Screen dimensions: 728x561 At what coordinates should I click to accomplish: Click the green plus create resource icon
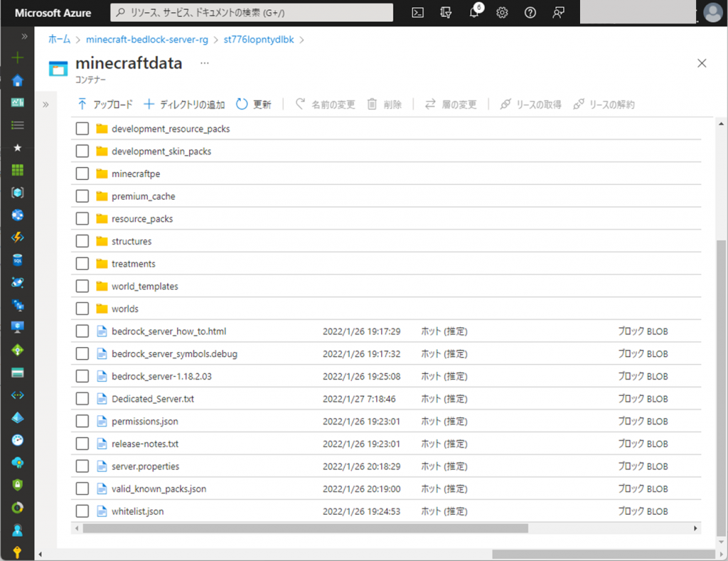pyautogui.click(x=18, y=58)
